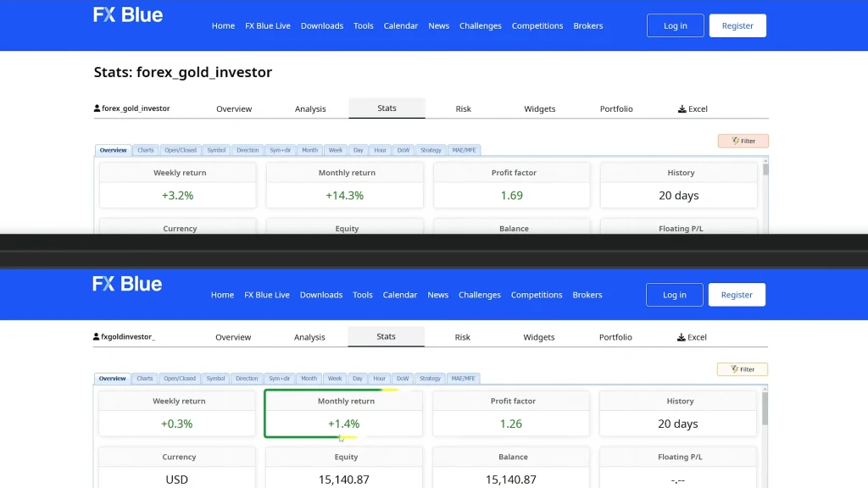The width and height of the screenshot is (868, 488).
Task: Download Excel export for fxgoldinvestor_ account
Action: (x=692, y=337)
